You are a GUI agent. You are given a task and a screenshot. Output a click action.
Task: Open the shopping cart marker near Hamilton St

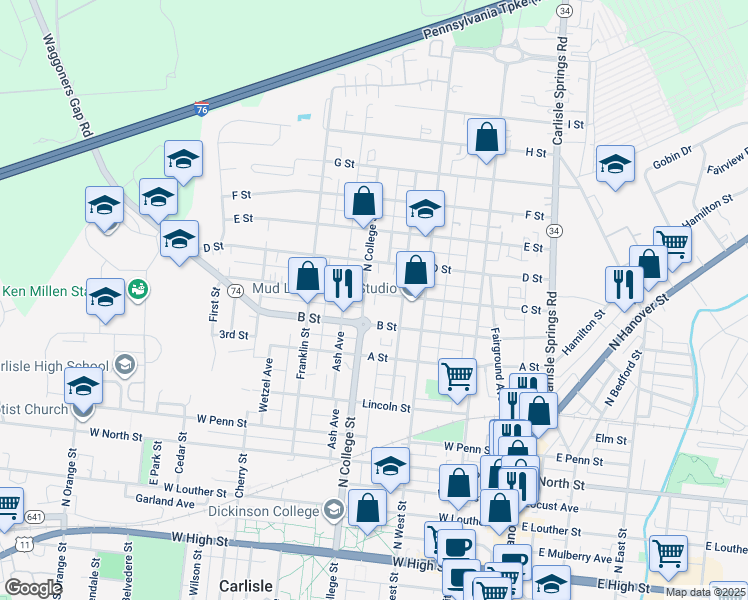point(672,243)
